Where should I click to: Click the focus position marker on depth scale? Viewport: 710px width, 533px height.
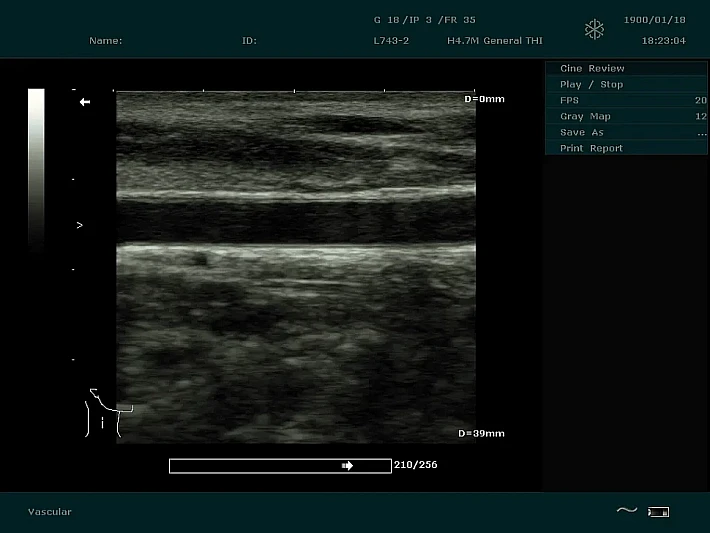(79, 226)
